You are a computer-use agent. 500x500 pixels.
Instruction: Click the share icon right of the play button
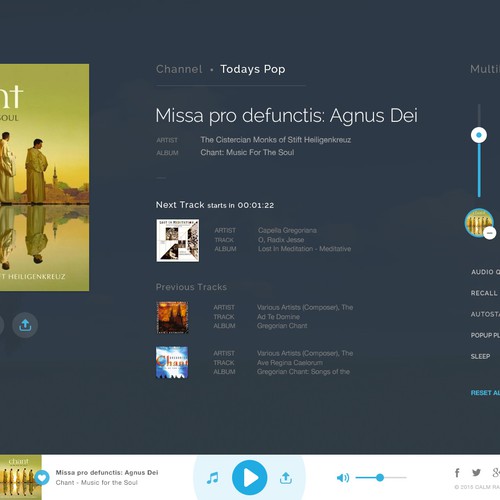[x=286, y=478]
